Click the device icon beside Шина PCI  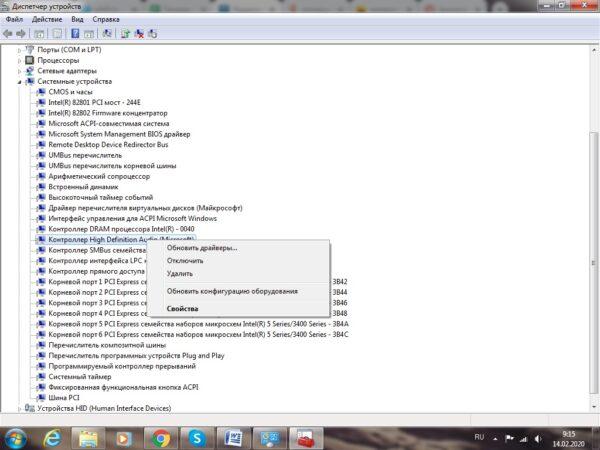tap(41, 398)
